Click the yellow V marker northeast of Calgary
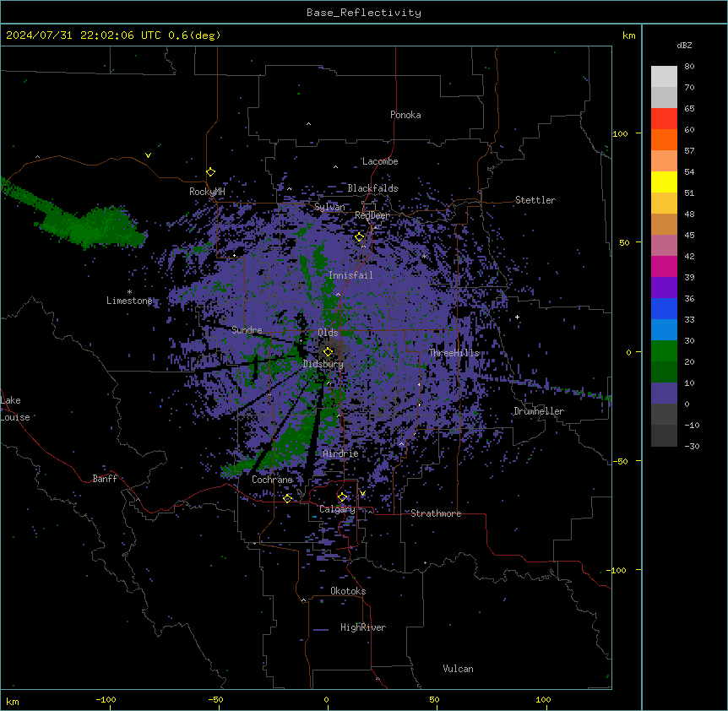 point(362,493)
